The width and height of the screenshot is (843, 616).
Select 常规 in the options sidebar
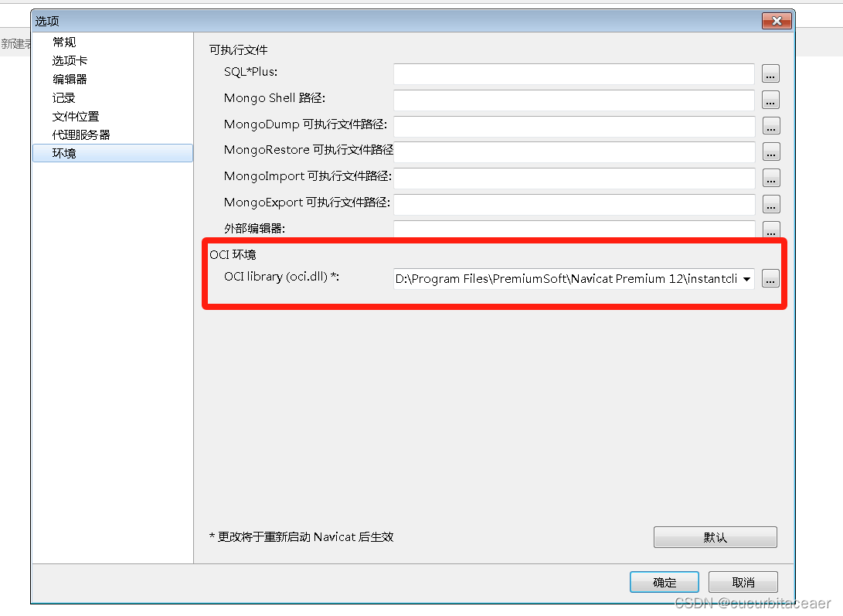[64, 42]
